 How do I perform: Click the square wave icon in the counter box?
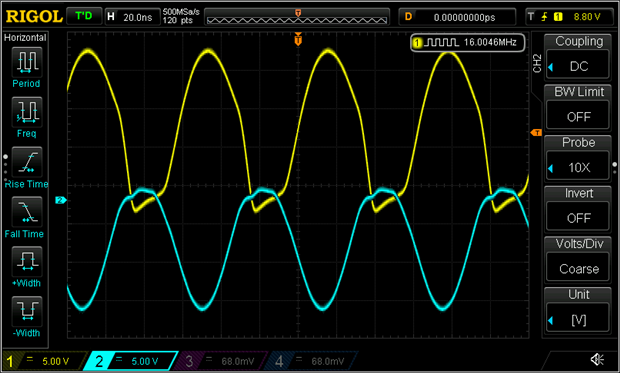(x=441, y=42)
